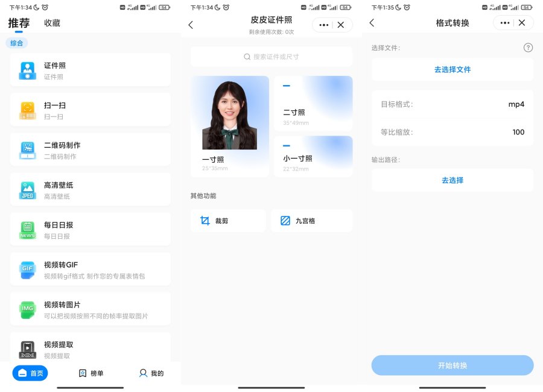This screenshot has height=392, width=543.
Task: Open the 裁剪 crop tool
Action: (228, 220)
